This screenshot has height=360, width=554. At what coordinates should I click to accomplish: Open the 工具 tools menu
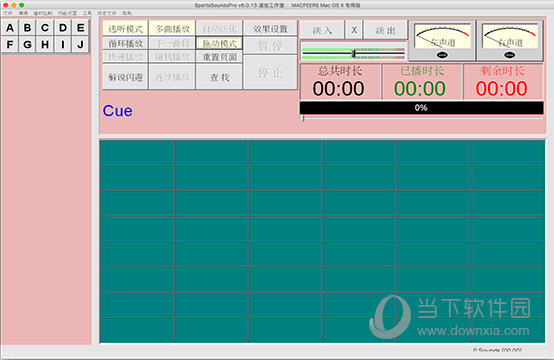pyautogui.click(x=87, y=13)
